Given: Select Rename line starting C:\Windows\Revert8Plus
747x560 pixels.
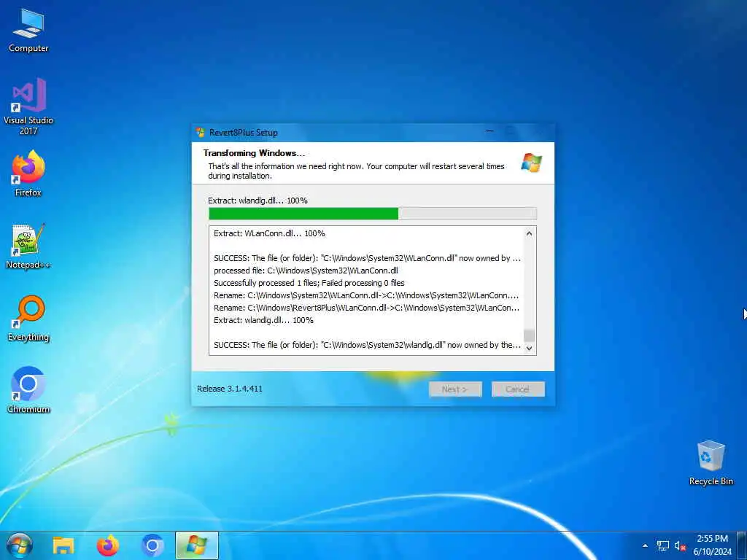Looking at the screenshot, I should [x=367, y=308].
